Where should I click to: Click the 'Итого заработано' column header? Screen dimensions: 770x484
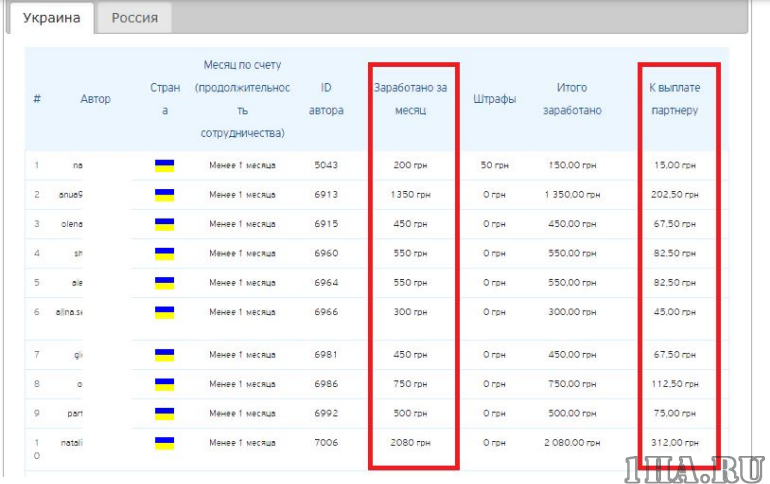(572, 99)
